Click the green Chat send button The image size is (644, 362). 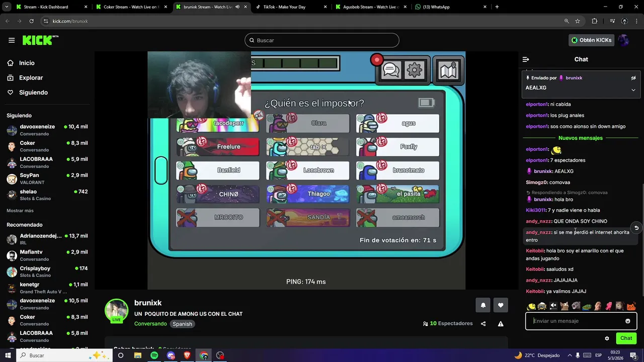pyautogui.click(x=626, y=338)
